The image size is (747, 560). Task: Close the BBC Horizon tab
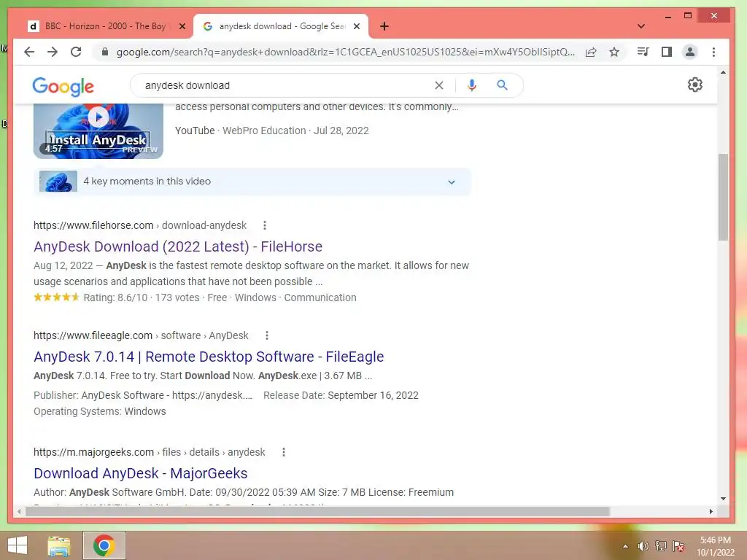click(182, 26)
